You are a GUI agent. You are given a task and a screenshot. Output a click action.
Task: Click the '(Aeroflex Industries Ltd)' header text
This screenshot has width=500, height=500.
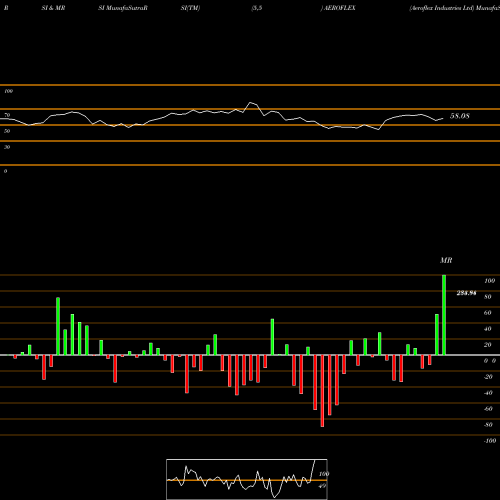[442, 8]
